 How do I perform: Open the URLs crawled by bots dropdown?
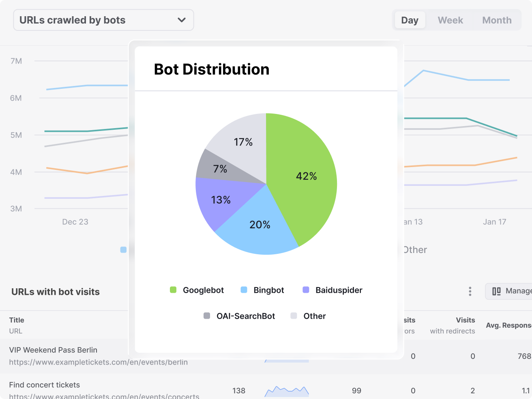pyautogui.click(x=103, y=20)
